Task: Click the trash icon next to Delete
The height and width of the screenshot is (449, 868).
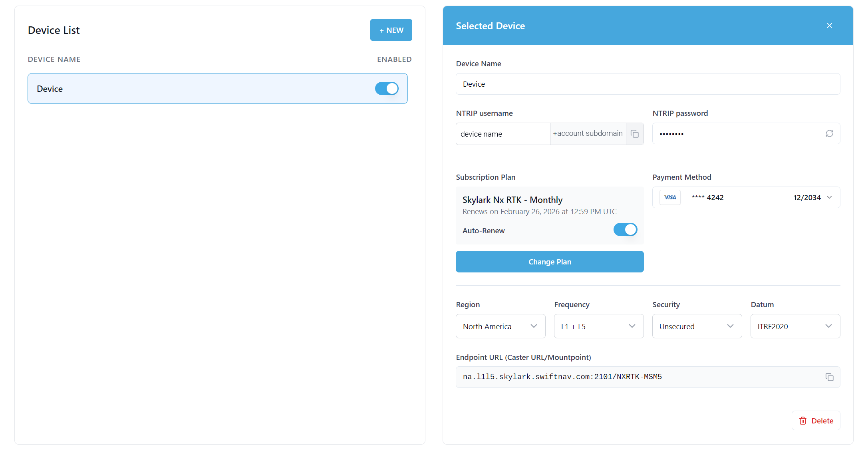Action: (x=802, y=421)
